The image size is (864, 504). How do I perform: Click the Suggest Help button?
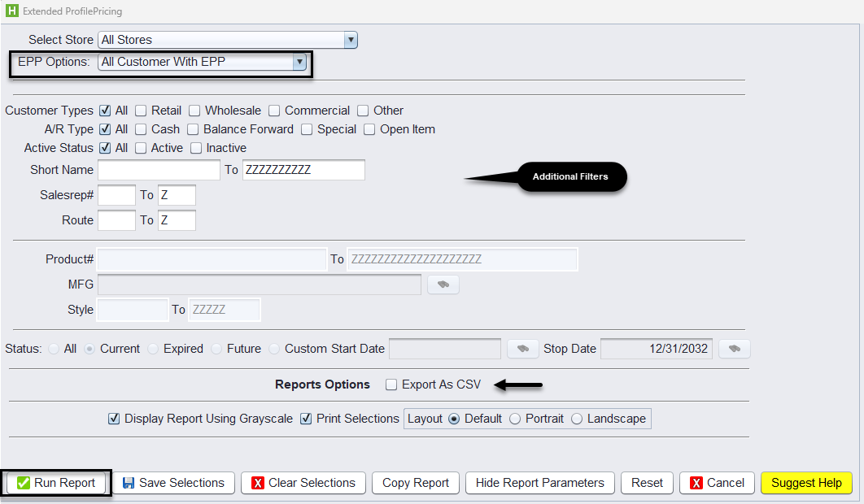[x=806, y=482]
